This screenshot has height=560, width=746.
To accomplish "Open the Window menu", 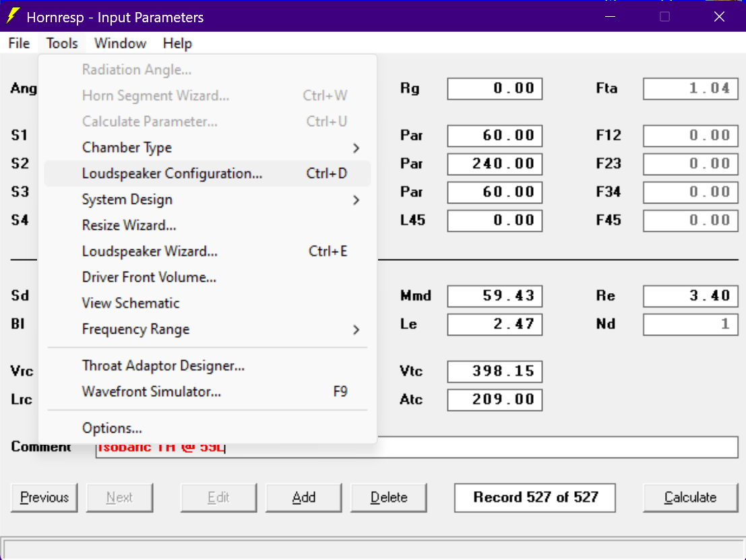I will click(x=120, y=43).
